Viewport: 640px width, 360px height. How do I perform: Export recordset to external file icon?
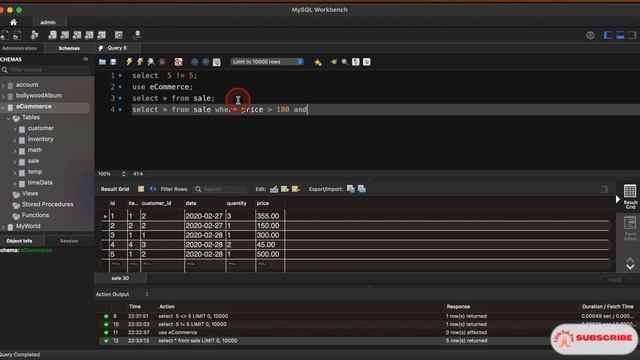pyautogui.click(x=351, y=189)
